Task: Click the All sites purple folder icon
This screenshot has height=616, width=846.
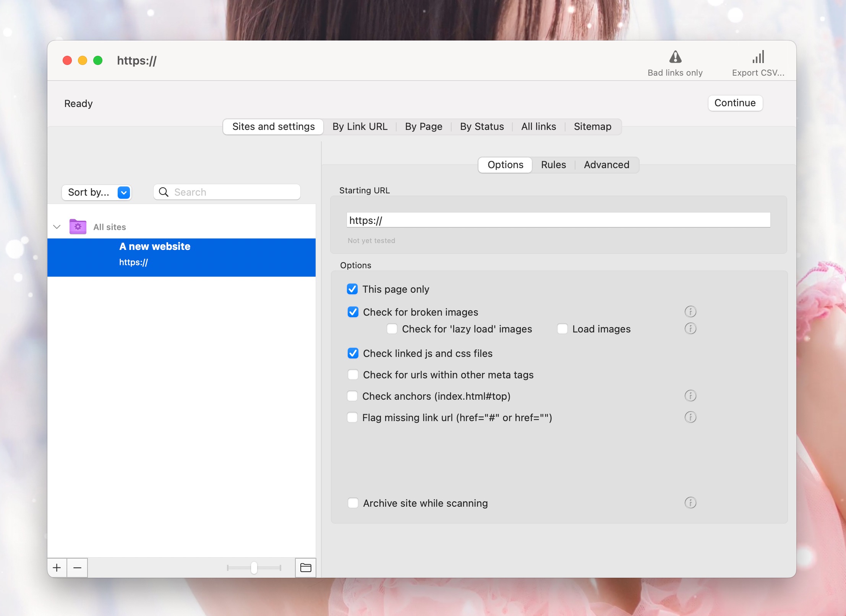Action: pyautogui.click(x=78, y=227)
